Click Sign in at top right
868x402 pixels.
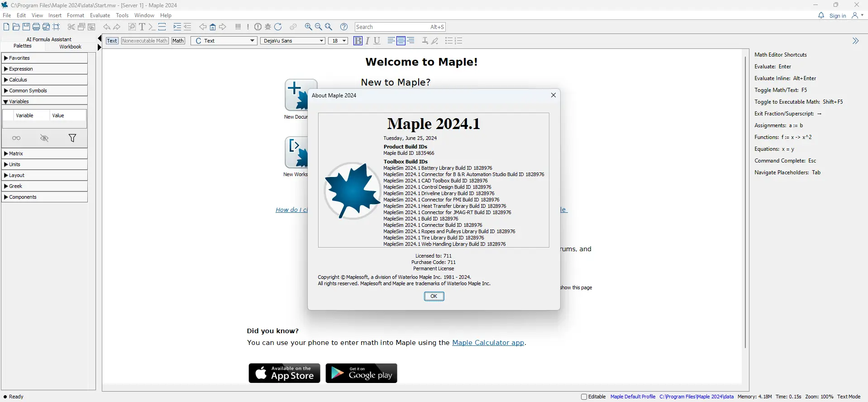(x=838, y=15)
